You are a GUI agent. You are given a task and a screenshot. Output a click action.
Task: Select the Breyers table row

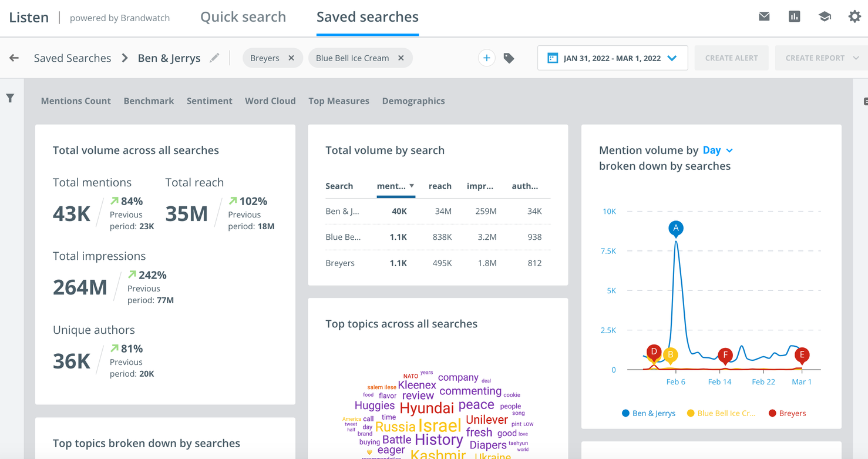[438, 263]
